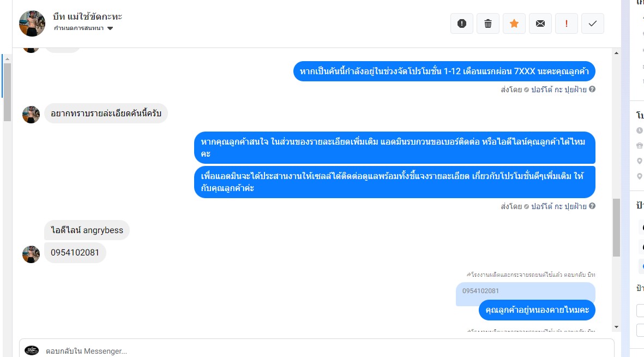The height and width of the screenshot is (357, 644).
Task: Open กำหนดการสนทนา assignment dropdown
Action: click(x=83, y=28)
